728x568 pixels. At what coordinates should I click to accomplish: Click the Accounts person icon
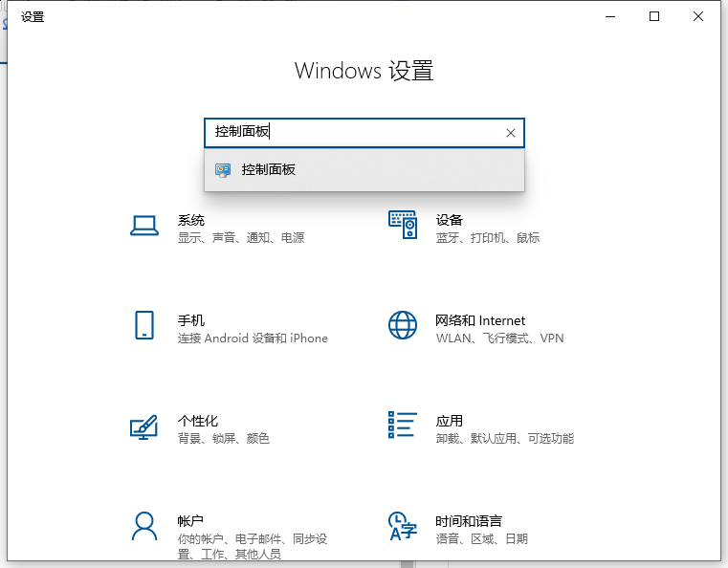(x=143, y=526)
